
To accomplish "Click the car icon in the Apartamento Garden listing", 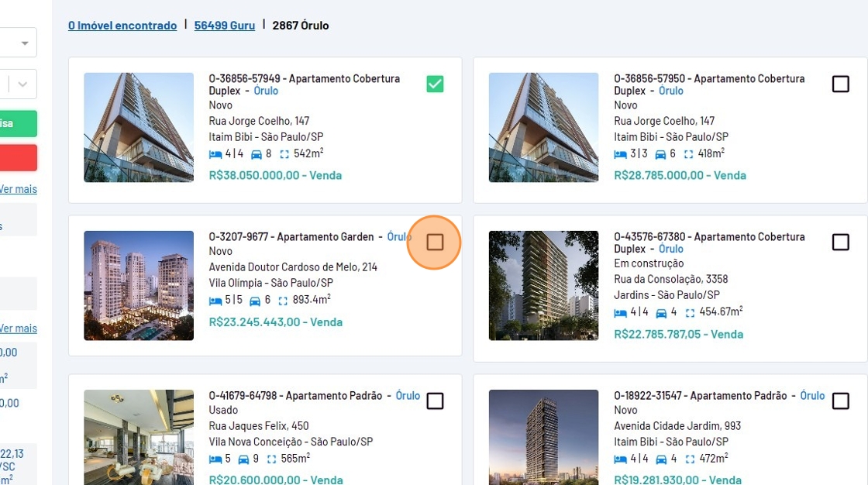I will [x=255, y=301].
